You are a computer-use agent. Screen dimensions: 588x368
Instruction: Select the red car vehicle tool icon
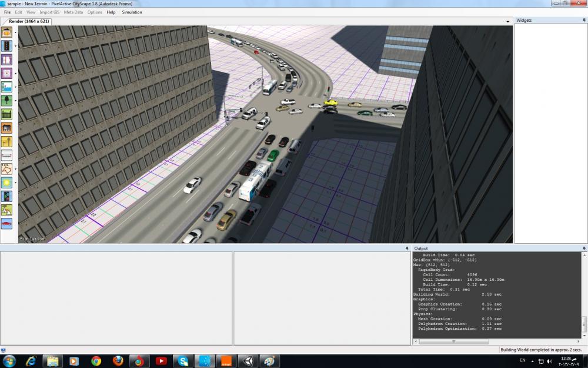click(x=6, y=223)
